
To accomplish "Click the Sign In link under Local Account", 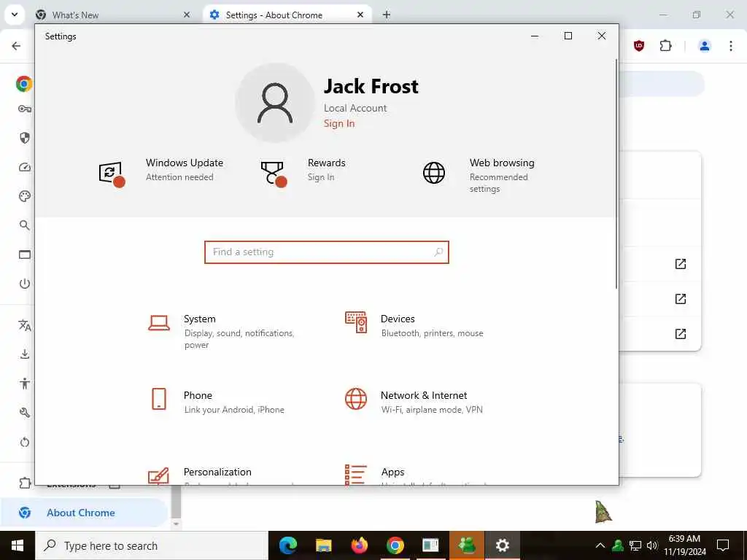I will 338,123.
